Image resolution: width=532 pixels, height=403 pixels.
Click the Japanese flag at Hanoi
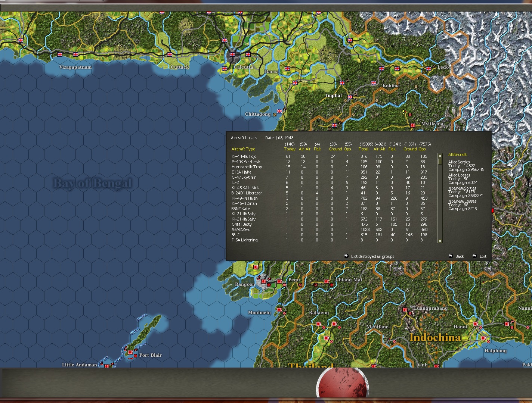click(x=476, y=324)
